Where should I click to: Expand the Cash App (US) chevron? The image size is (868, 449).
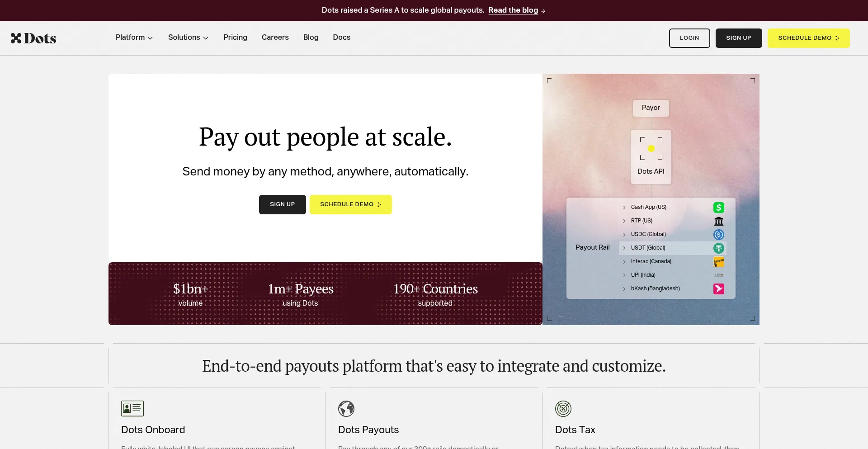tap(624, 208)
